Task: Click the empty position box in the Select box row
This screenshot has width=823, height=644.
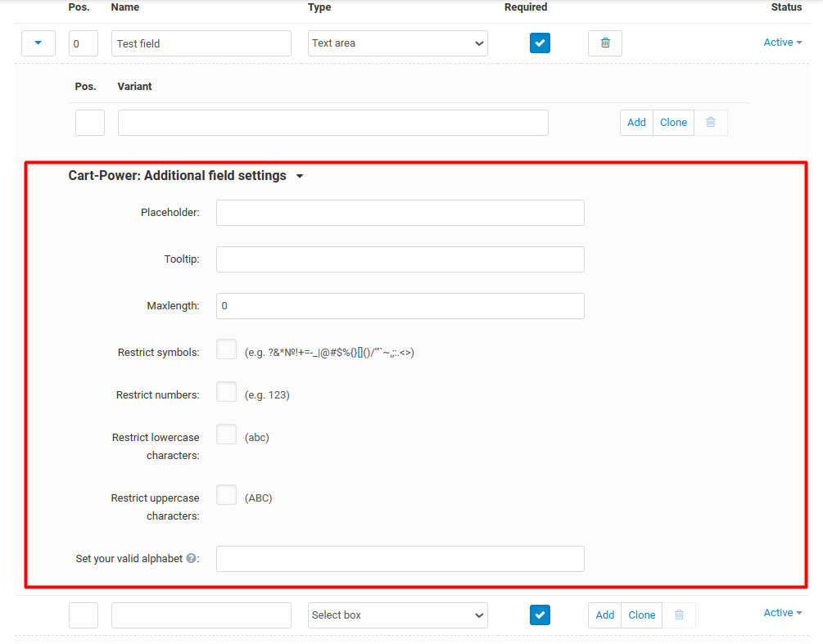Action: 83,615
